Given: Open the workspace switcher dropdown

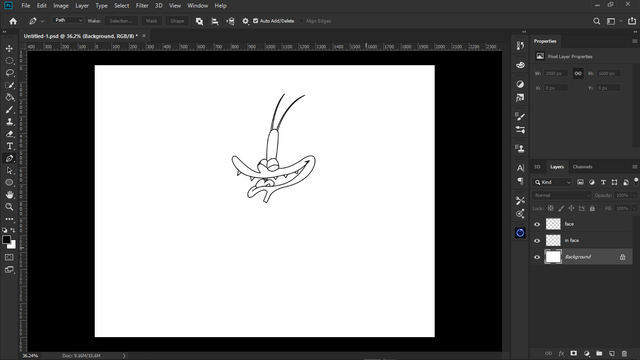Looking at the screenshot, I should coord(613,21).
